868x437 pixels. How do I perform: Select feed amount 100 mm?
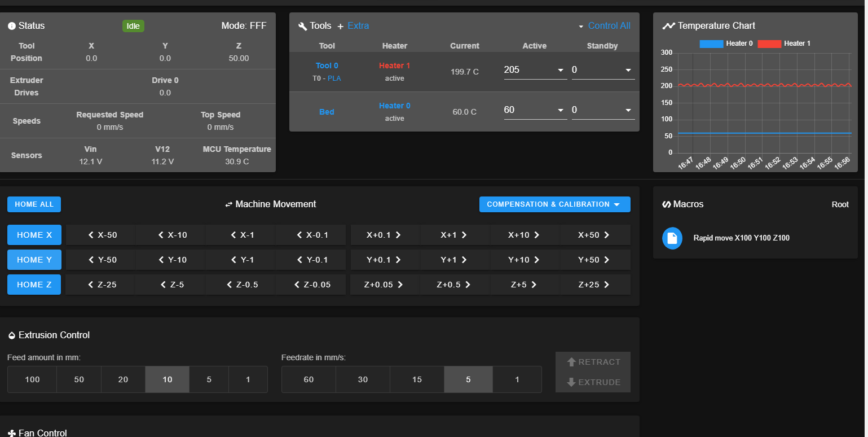click(x=32, y=379)
